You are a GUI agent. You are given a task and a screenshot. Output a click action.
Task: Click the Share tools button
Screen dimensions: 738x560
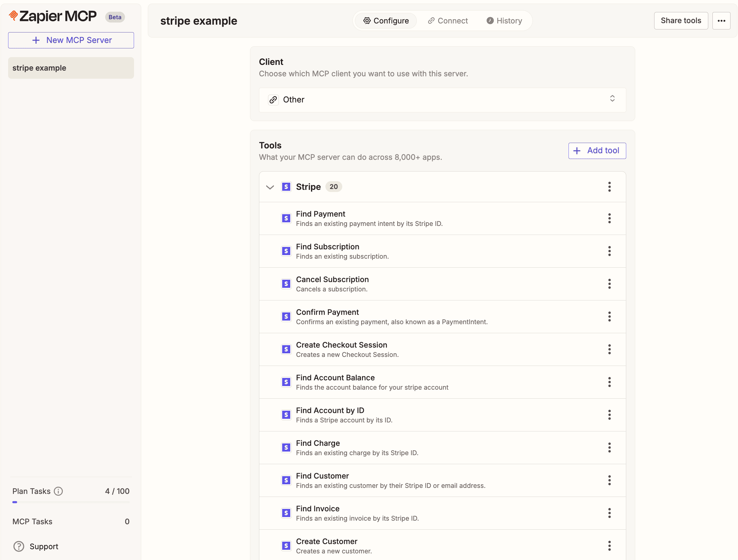point(681,21)
